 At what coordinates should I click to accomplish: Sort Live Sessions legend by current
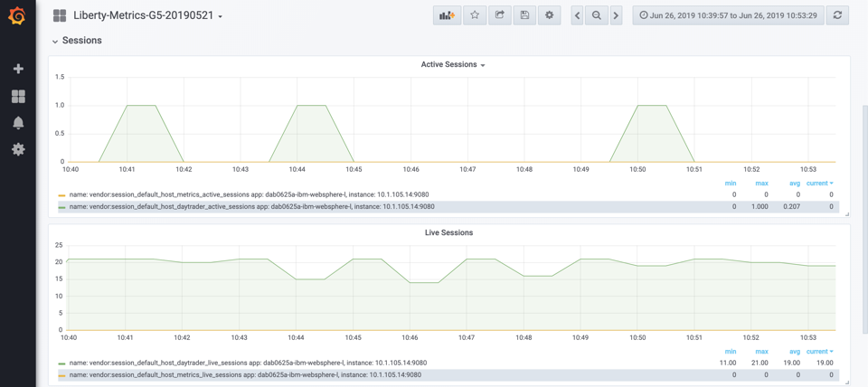click(x=819, y=352)
